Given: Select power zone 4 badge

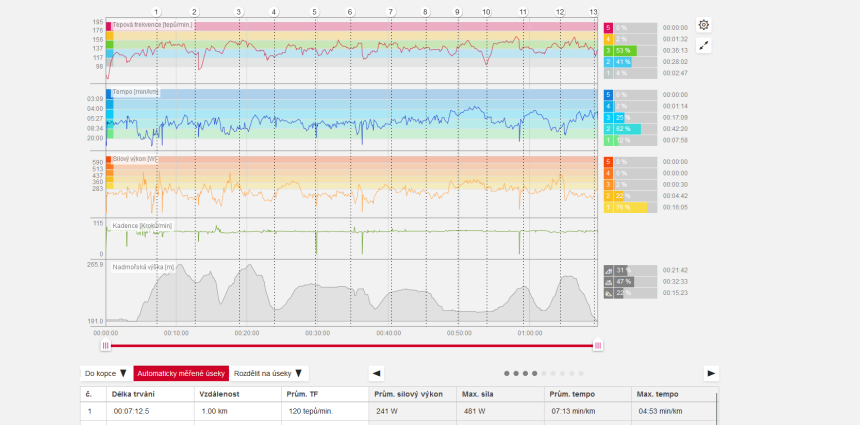Looking at the screenshot, I should (x=608, y=173).
